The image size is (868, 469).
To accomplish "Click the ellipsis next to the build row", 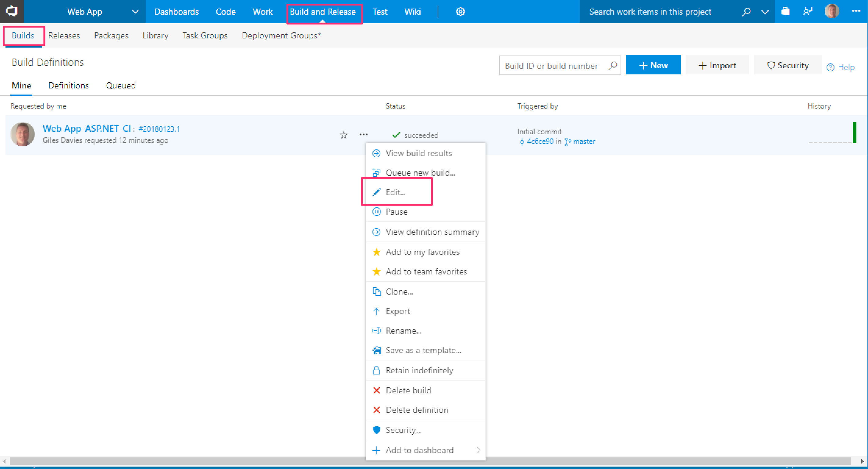I will [363, 135].
